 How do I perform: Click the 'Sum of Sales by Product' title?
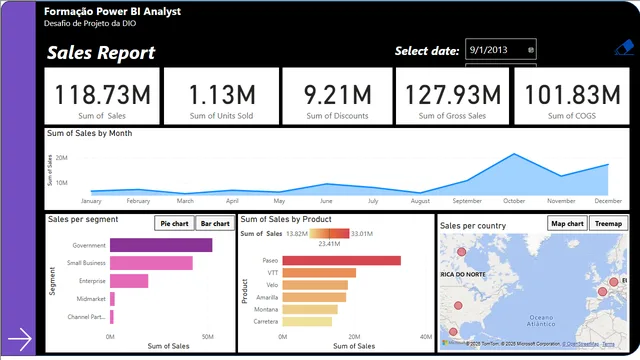286,219
